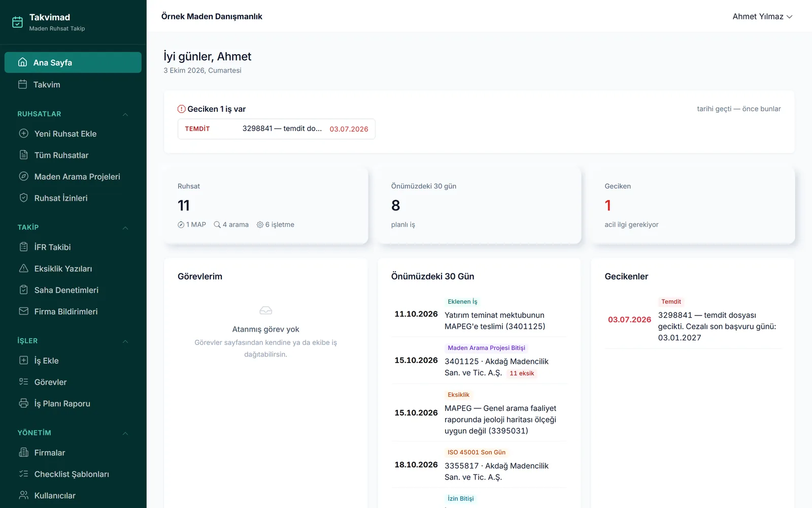The width and height of the screenshot is (812, 508).
Task: Open the ISO 45001 Son Gün 3355817 entry
Action: pos(479,465)
